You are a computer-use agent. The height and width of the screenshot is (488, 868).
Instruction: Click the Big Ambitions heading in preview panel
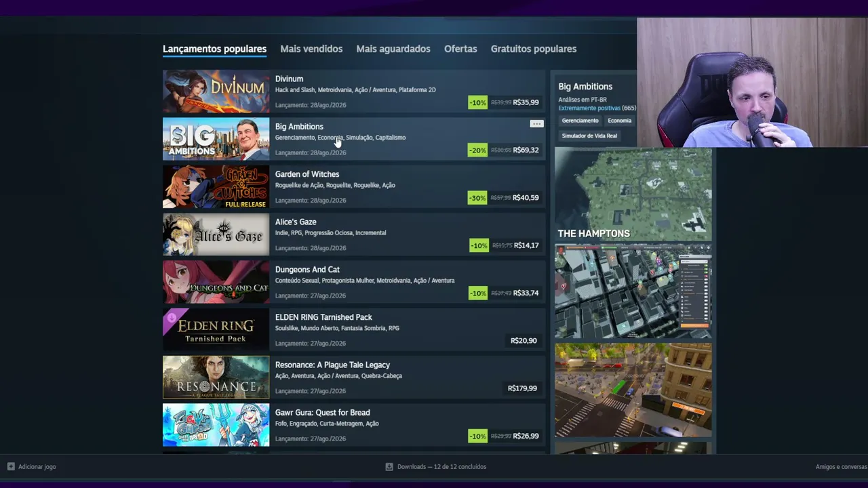(x=585, y=87)
